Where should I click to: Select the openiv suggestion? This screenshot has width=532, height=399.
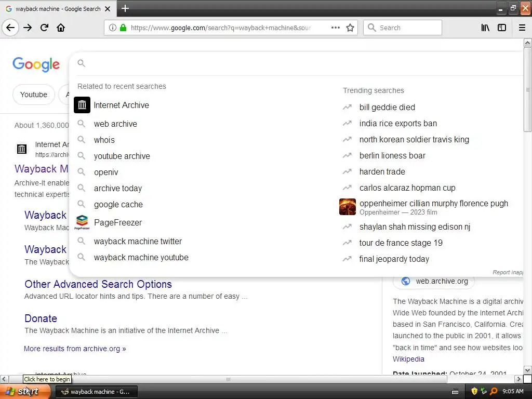click(106, 172)
